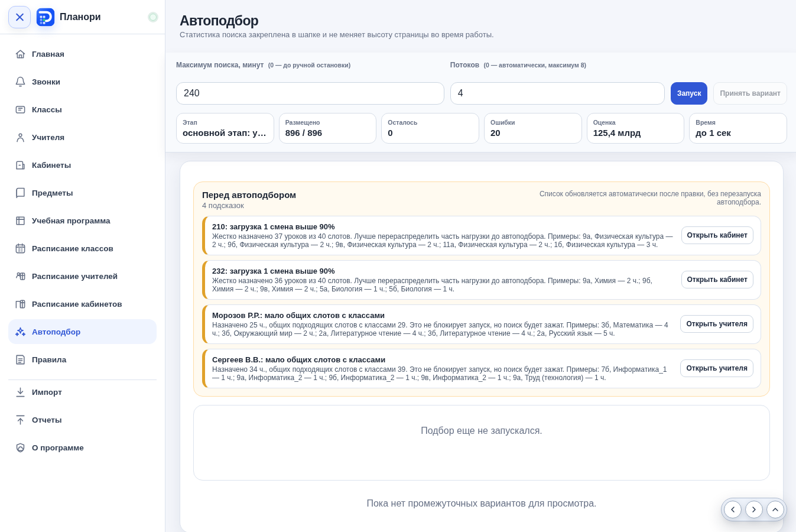Click the Оценка 125,4 млрд card
Screen dimensions: 796x532
[x=635, y=128]
